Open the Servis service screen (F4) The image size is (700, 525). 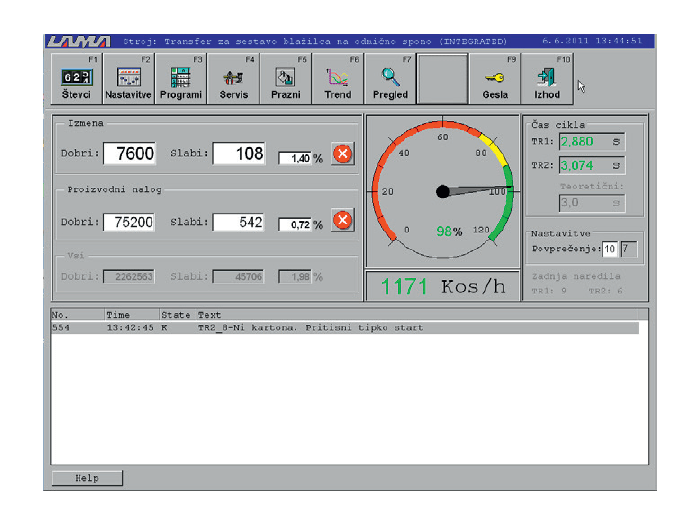click(x=233, y=79)
